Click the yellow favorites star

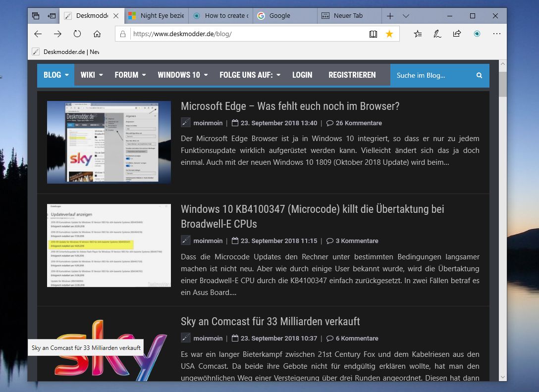click(x=389, y=34)
